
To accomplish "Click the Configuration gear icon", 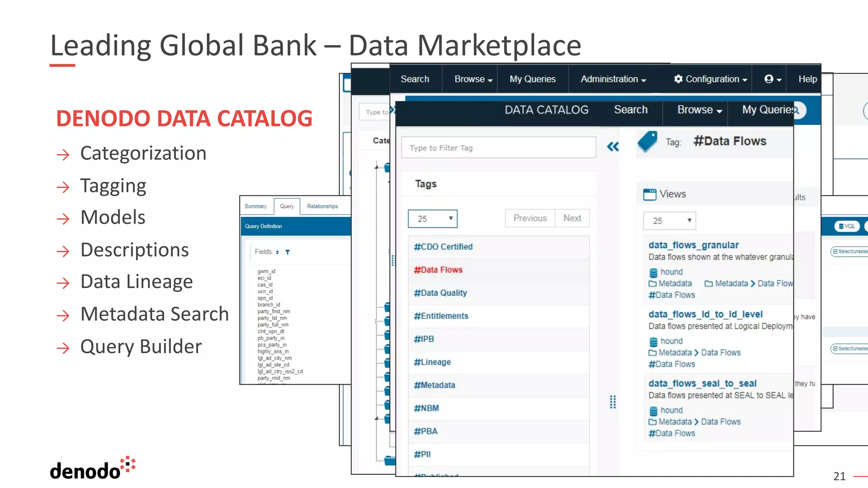I will coord(678,79).
